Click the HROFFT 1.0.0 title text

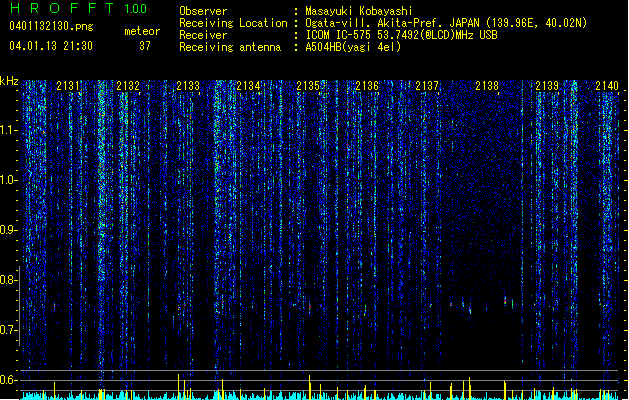click(x=79, y=8)
